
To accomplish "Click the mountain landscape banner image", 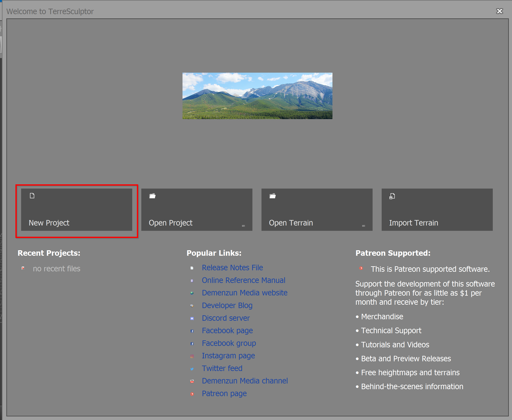I will coord(257,96).
